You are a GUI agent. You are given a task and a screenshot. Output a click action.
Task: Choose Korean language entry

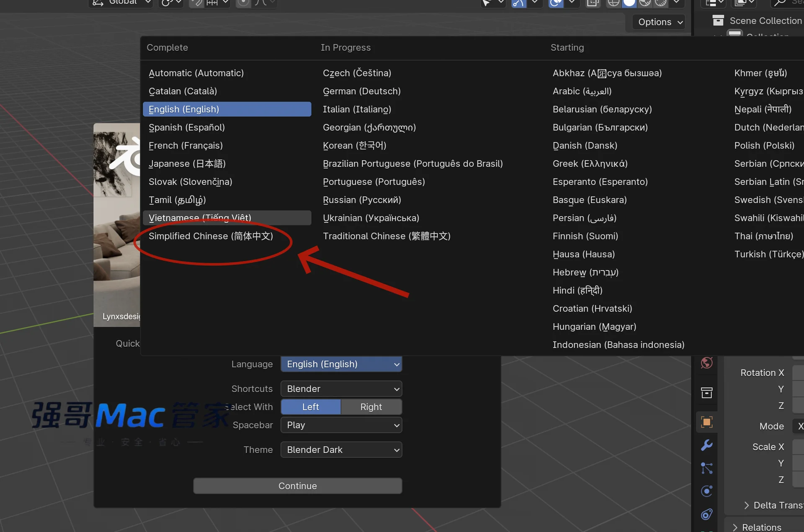coord(354,146)
